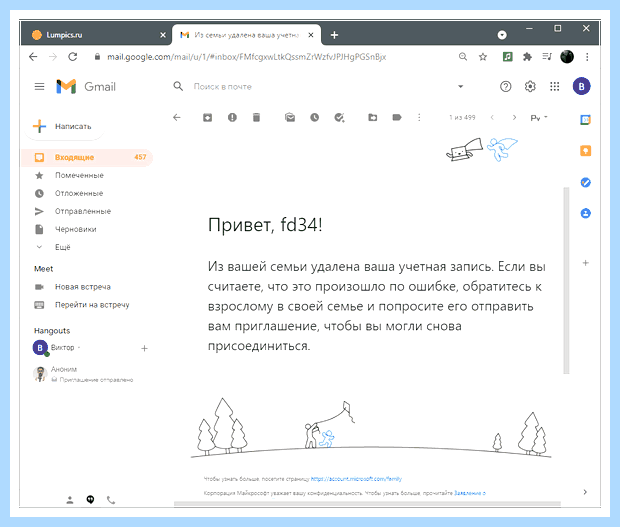Close the Lumpics.ru tab
The width and height of the screenshot is (620, 527).
(163, 35)
